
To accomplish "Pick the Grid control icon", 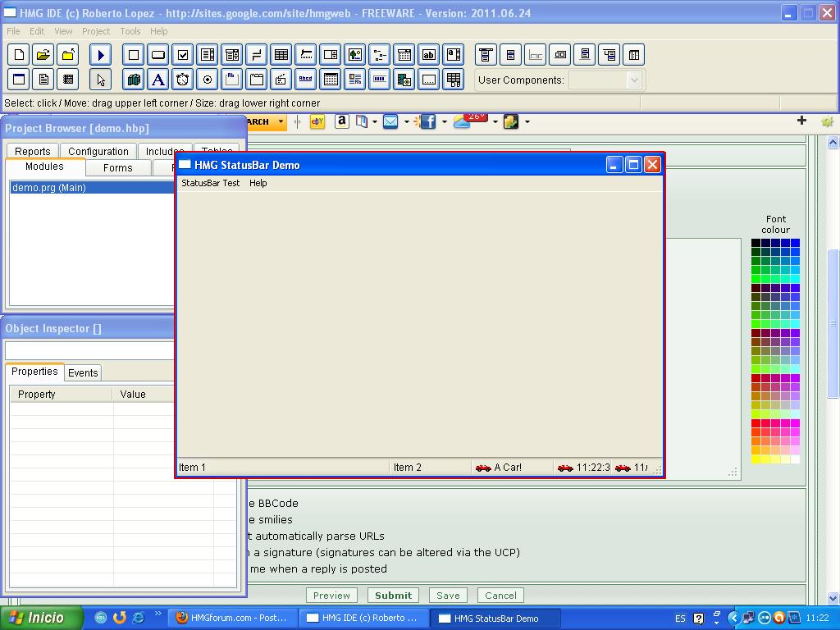I will click(281, 55).
